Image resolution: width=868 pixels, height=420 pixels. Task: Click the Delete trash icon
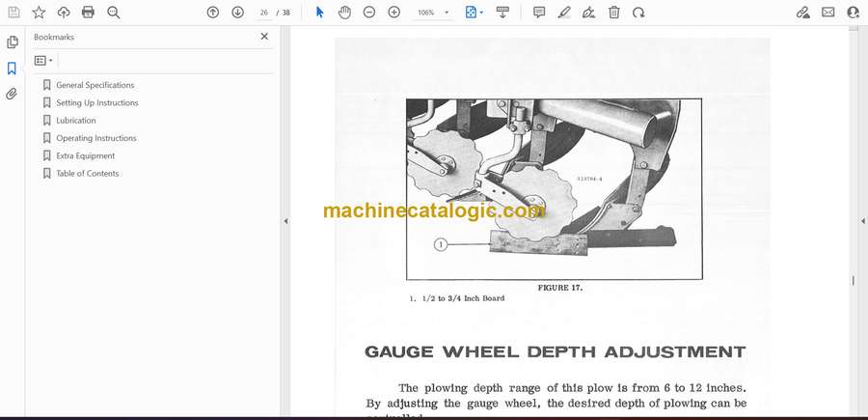click(614, 13)
